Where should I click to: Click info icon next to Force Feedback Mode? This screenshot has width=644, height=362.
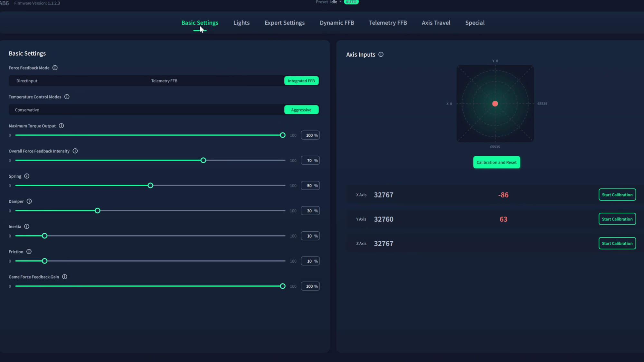[55, 68]
